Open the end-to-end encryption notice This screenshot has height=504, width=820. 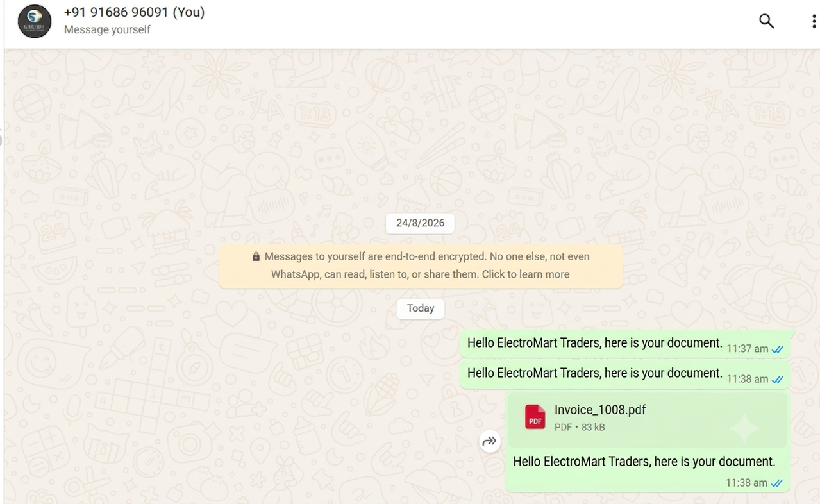tap(421, 265)
